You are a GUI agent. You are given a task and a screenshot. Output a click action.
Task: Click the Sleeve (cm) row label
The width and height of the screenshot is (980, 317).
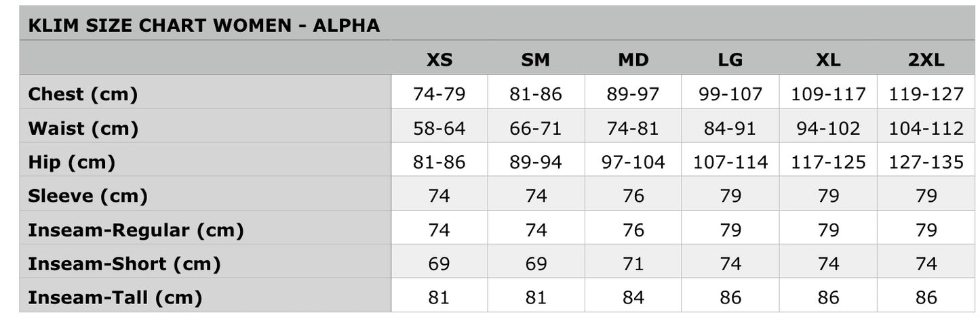(x=87, y=196)
